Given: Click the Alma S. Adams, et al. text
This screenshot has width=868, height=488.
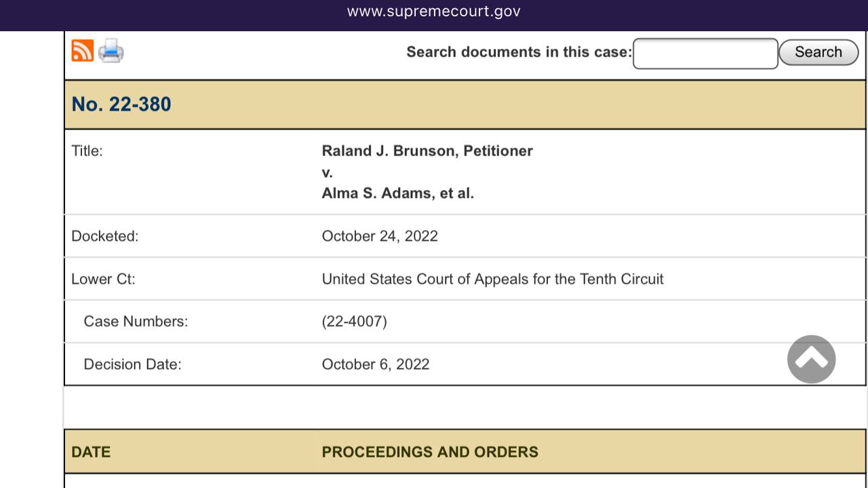Looking at the screenshot, I should [397, 193].
